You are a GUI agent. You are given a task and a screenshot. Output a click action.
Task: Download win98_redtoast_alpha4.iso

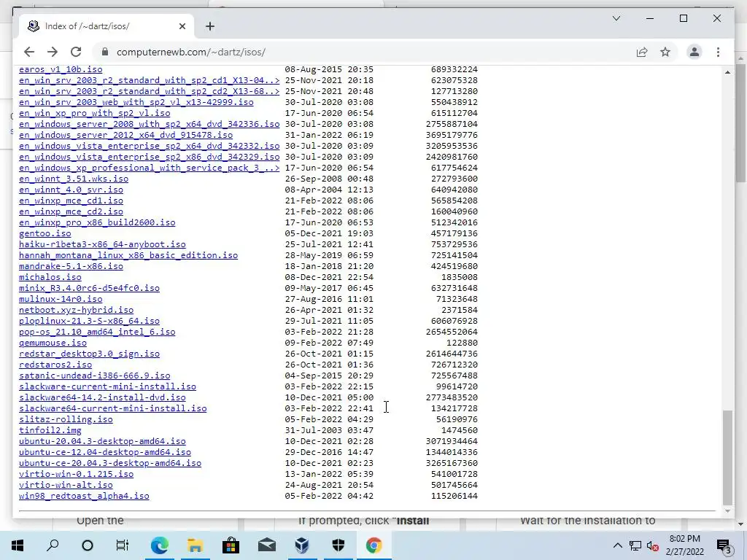point(84,496)
